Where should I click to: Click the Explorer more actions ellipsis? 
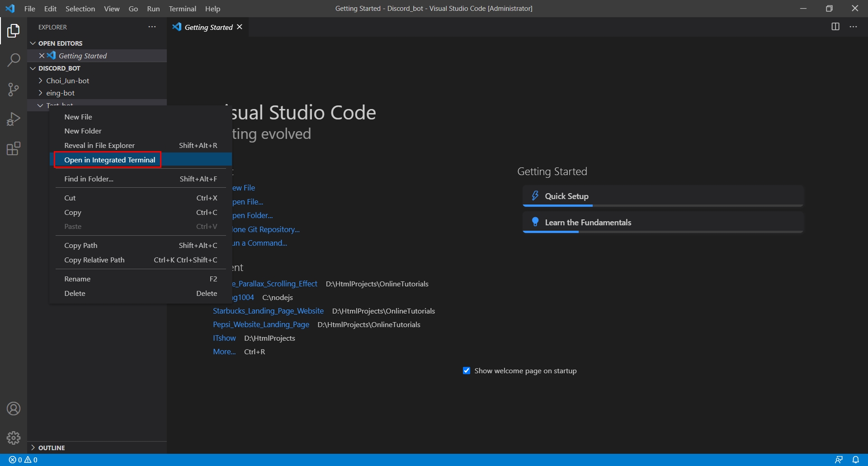(152, 27)
